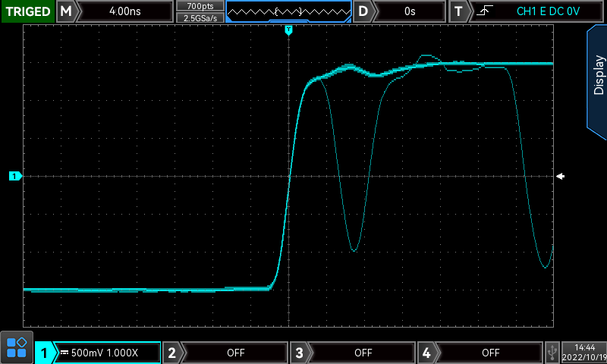Select the waveform overview thumbnail
The image size is (607, 364).
pos(288,11)
